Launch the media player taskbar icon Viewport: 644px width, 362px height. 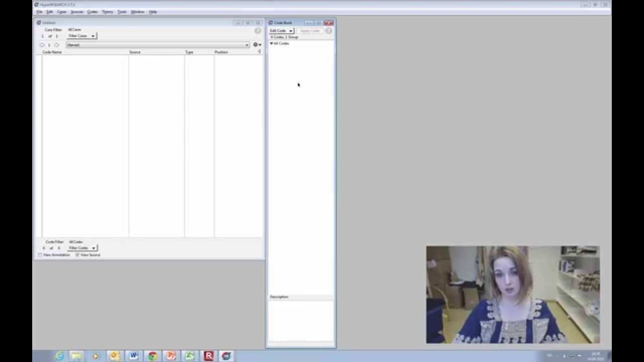point(95,356)
